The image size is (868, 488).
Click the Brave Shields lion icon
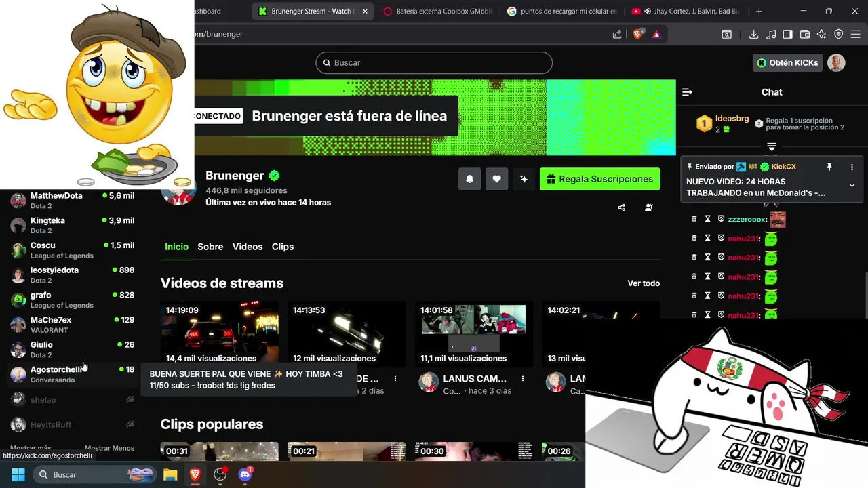click(x=637, y=34)
